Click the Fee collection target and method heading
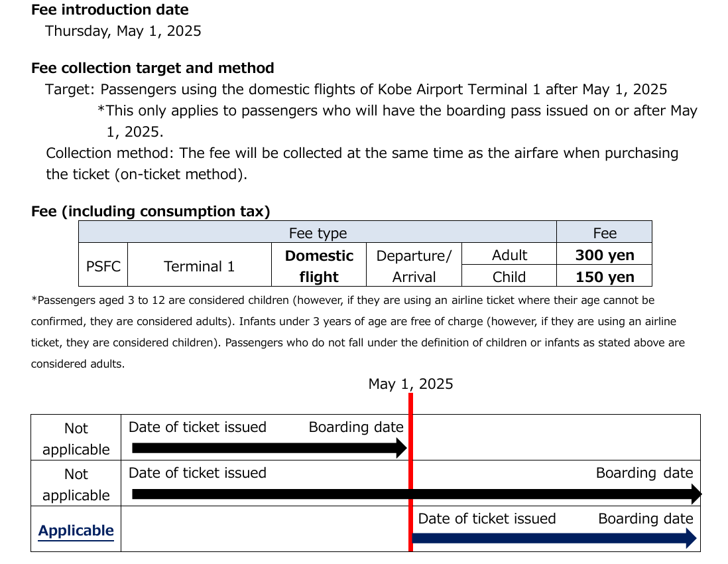Viewport: 728px width, 564px height. click(152, 68)
